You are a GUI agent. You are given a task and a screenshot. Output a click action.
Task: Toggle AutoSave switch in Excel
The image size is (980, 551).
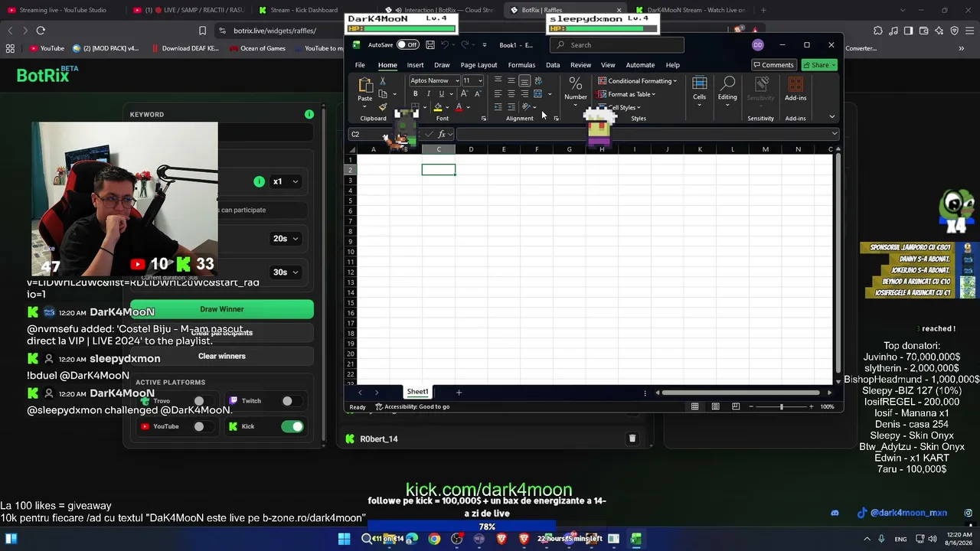pos(407,45)
